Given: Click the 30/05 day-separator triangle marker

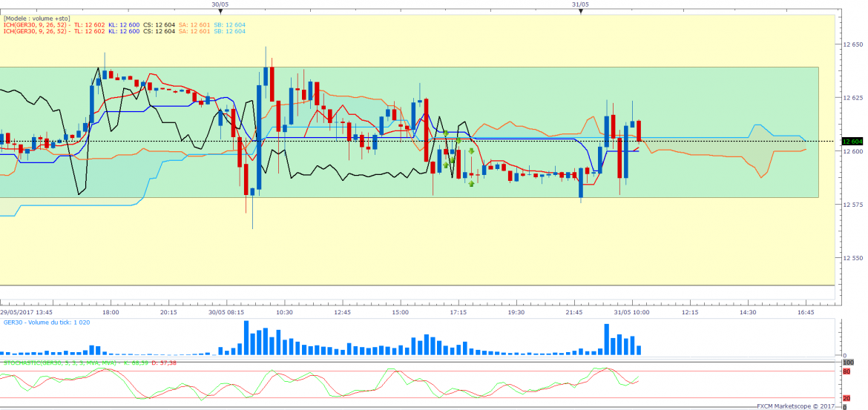Looking at the screenshot, I should coord(220,11).
